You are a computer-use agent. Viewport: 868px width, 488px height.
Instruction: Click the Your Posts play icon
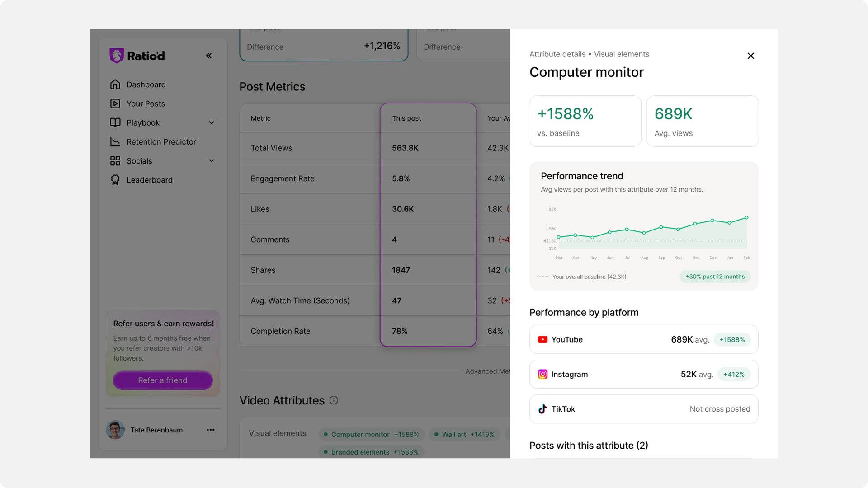click(x=115, y=103)
